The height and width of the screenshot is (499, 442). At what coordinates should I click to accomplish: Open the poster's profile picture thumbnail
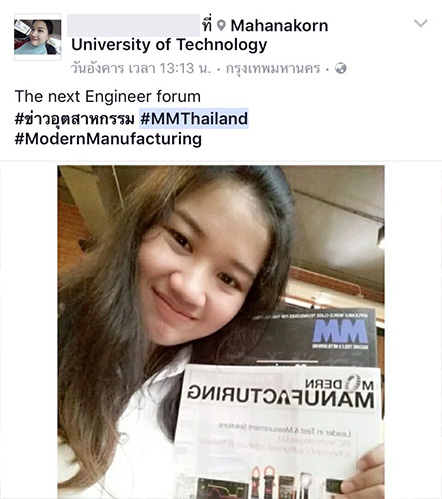[38, 37]
